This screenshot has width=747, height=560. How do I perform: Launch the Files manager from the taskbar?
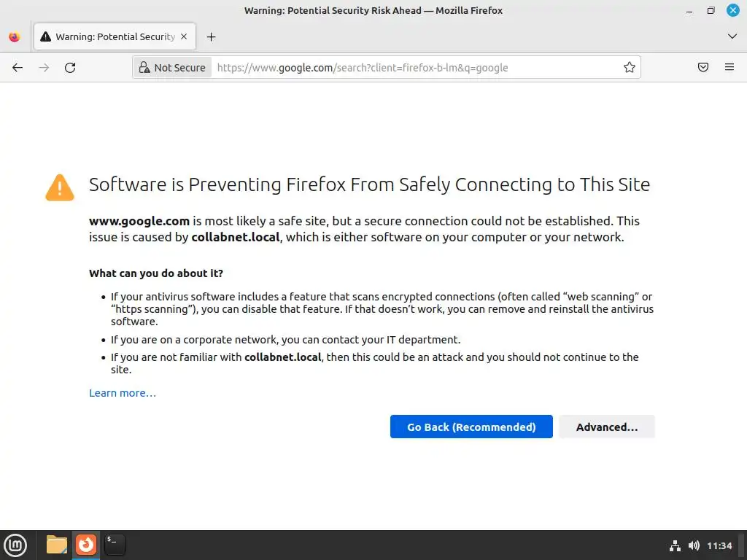pos(56,545)
